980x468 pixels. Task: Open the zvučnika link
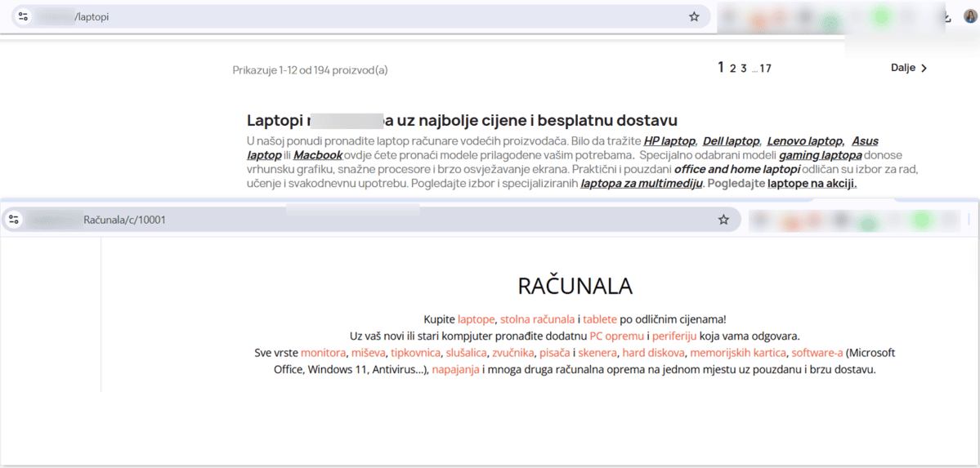click(513, 352)
